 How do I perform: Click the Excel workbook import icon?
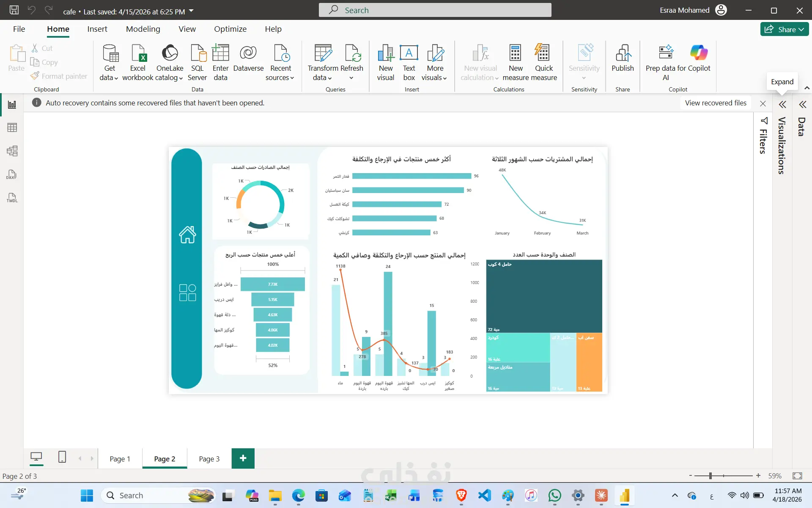pos(138,54)
